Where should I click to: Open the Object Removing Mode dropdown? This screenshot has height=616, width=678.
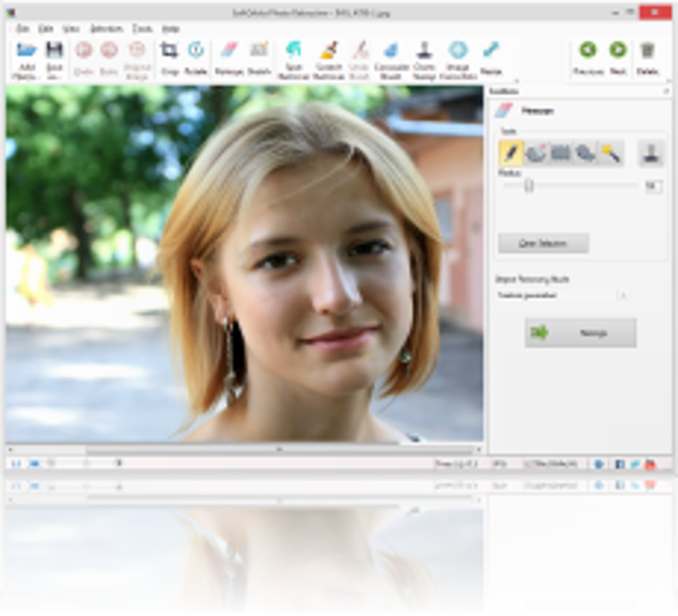[560, 295]
